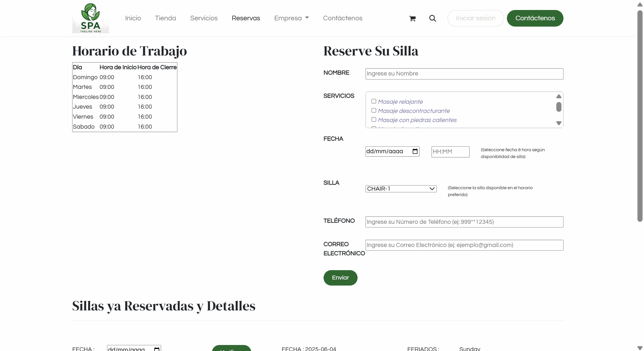Click page scrollbar down arrow

pos(640,348)
